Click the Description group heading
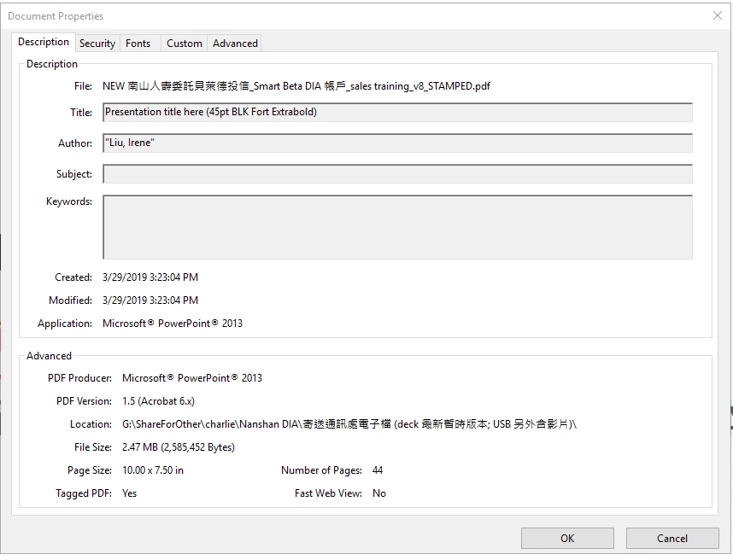Image resolution: width=733 pixels, height=560 pixels. tap(52, 64)
